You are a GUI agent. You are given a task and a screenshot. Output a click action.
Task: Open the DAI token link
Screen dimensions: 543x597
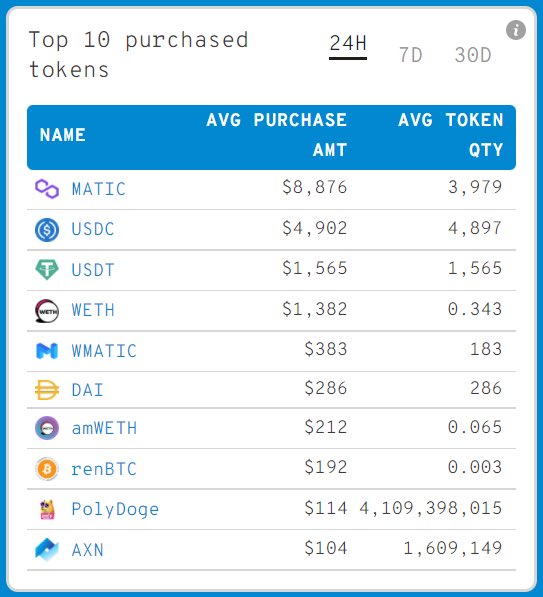tap(88, 390)
